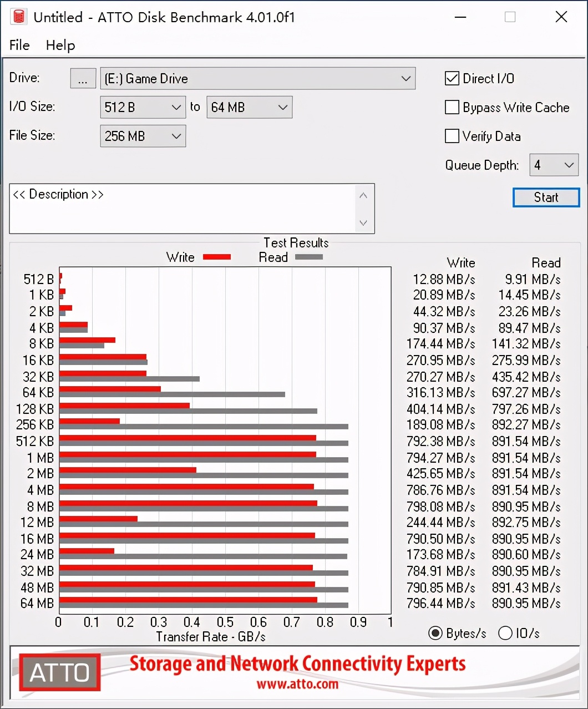Viewport: 588px width, 709px height.
Task: Open the www.atto.com link
Action: pos(297,684)
